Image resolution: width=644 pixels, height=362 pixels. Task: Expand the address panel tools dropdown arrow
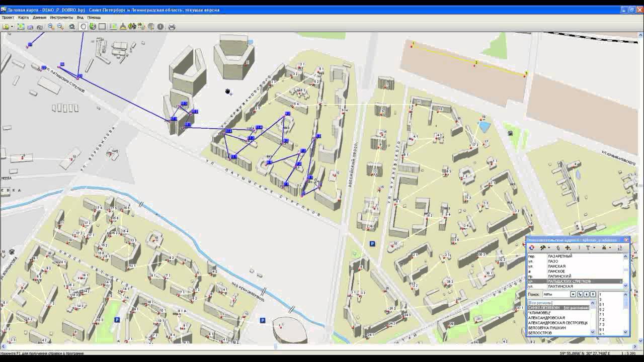point(549,247)
